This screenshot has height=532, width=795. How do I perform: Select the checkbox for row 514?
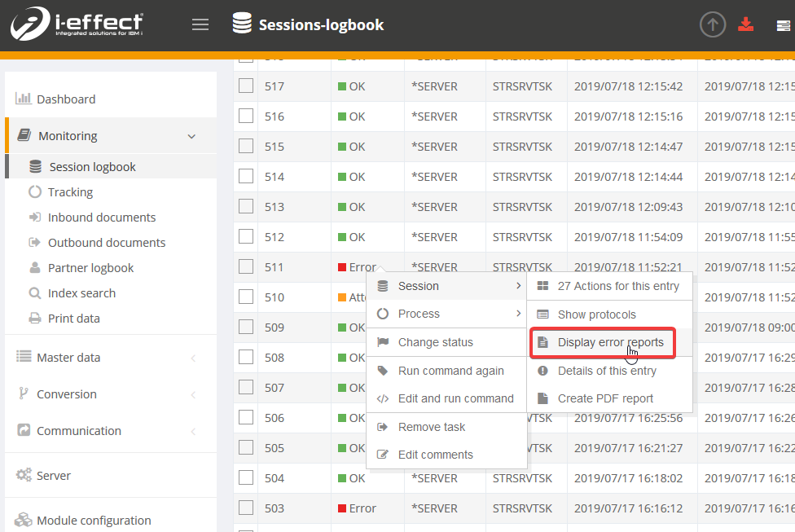tap(246, 177)
